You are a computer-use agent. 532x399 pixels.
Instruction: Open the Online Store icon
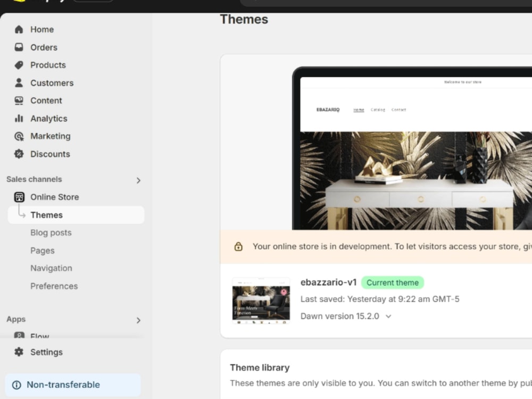(x=19, y=197)
